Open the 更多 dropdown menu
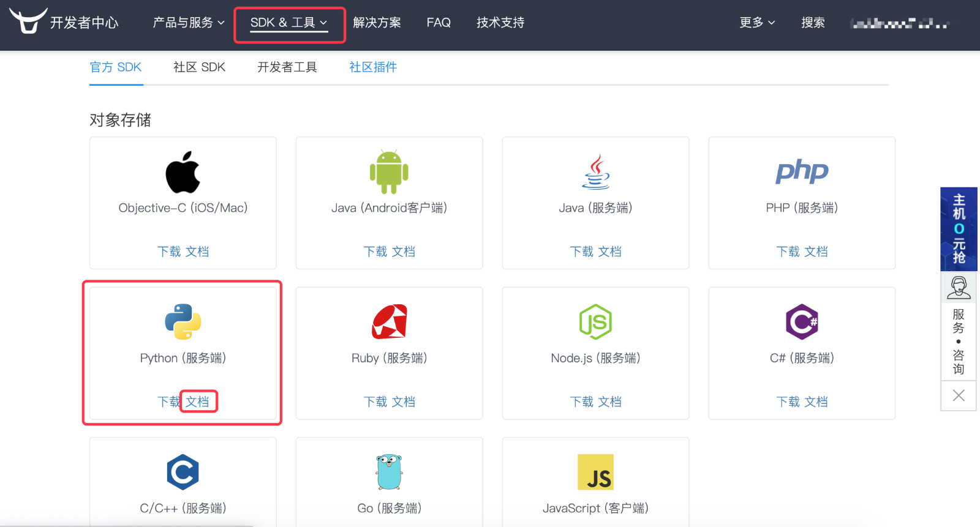Viewport: 980px width, 527px height. (x=757, y=23)
